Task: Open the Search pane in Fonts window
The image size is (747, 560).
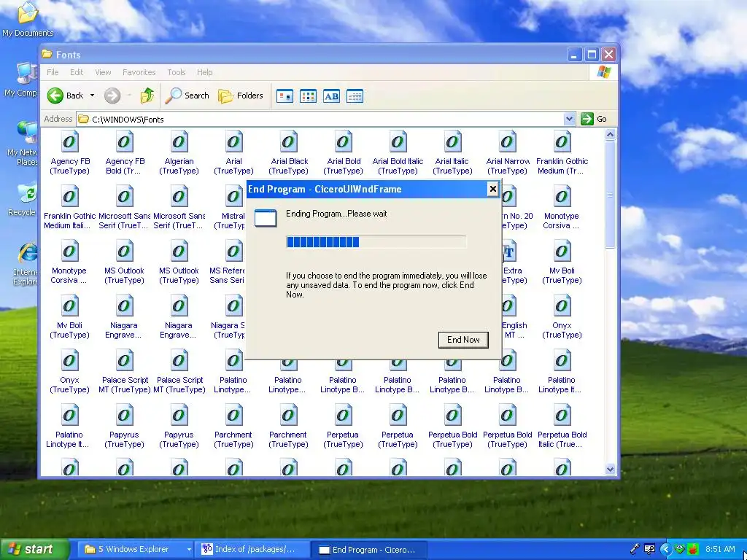Action: 187,96
